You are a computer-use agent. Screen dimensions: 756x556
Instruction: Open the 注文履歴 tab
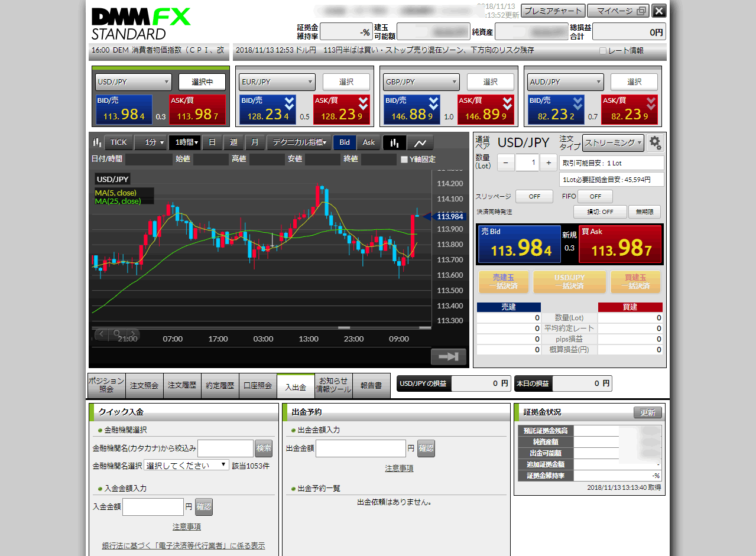tap(182, 386)
